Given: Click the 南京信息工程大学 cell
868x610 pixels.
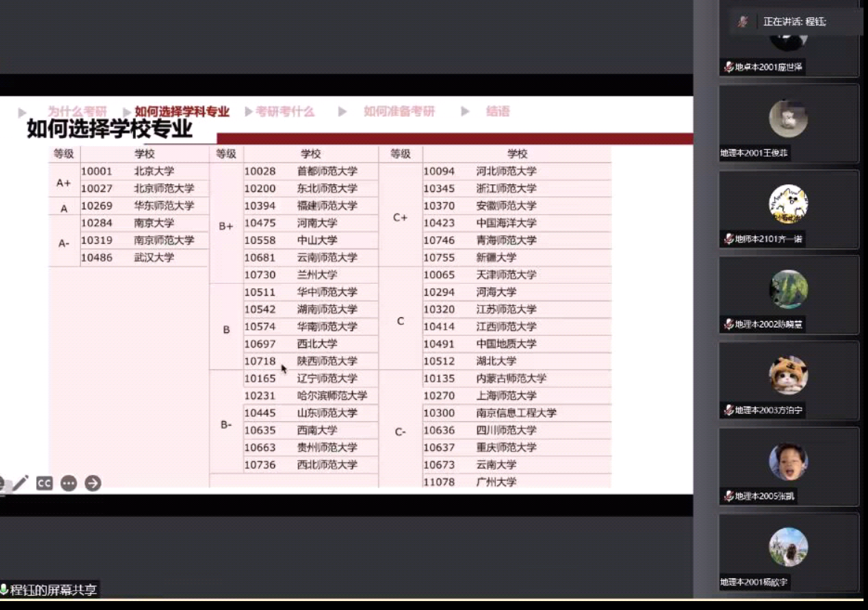Looking at the screenshot, I should point(517,413).
